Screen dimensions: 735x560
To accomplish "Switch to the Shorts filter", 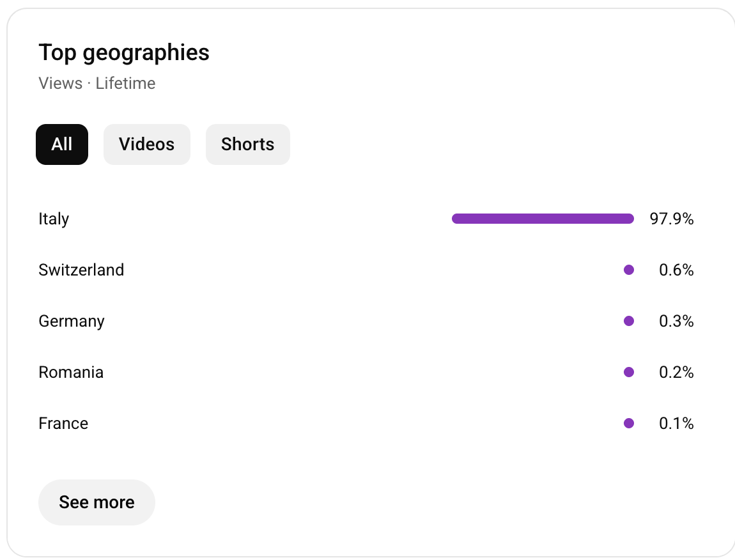I will (x=247, y=144).
